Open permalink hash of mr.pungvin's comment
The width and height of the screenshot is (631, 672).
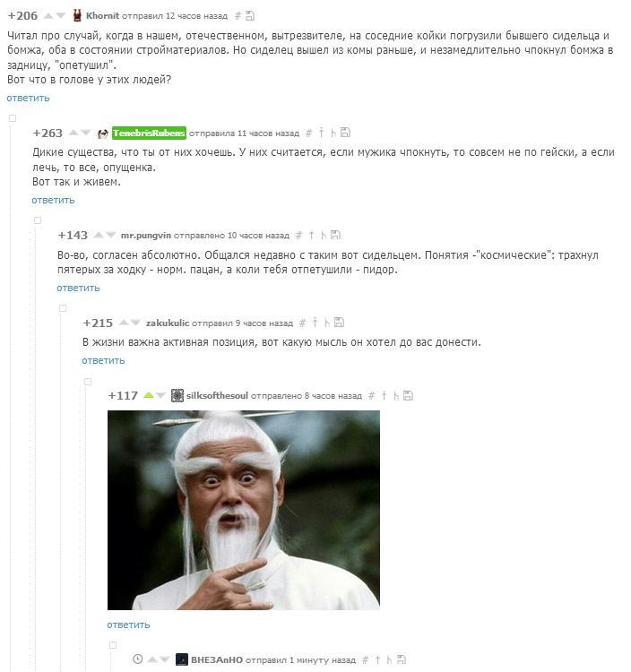[x=298, y=236]
